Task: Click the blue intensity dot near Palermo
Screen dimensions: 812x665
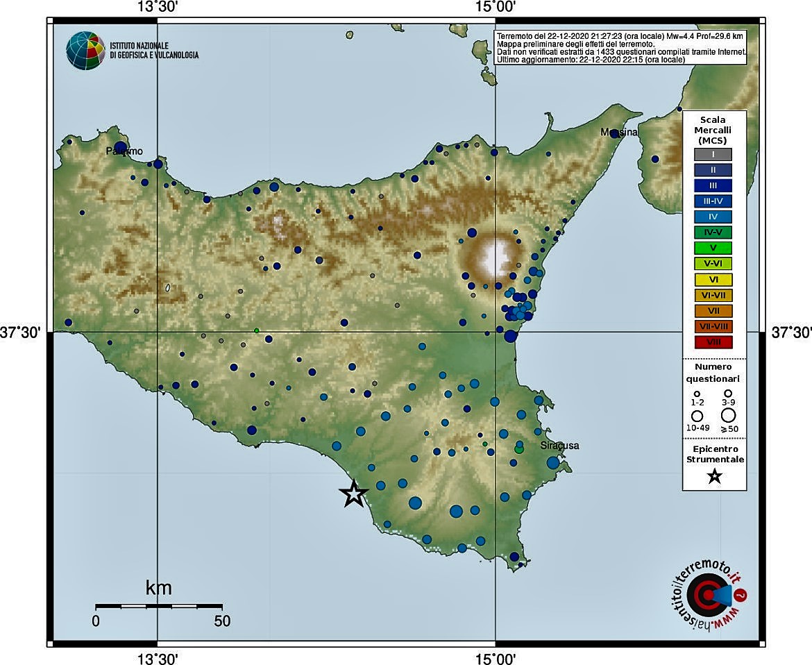Action: click(121, 148)
